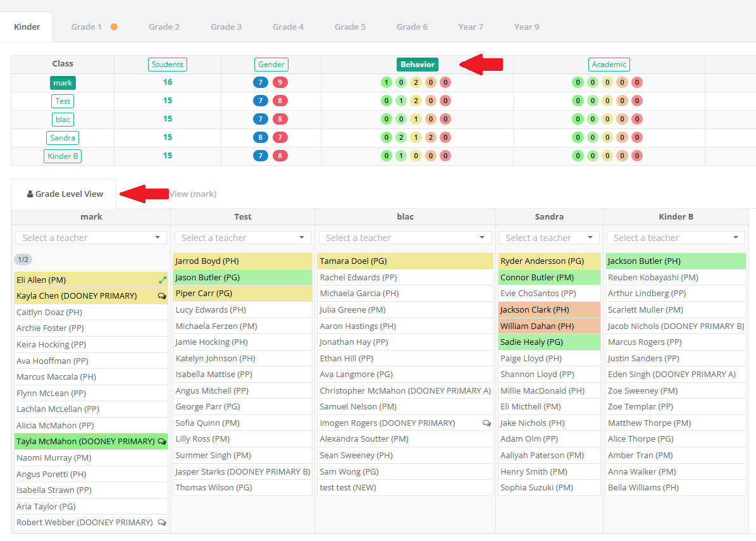Click the red girls count badge for Sandra
This screenshot has width=756, height=541.
pos(280,137)
